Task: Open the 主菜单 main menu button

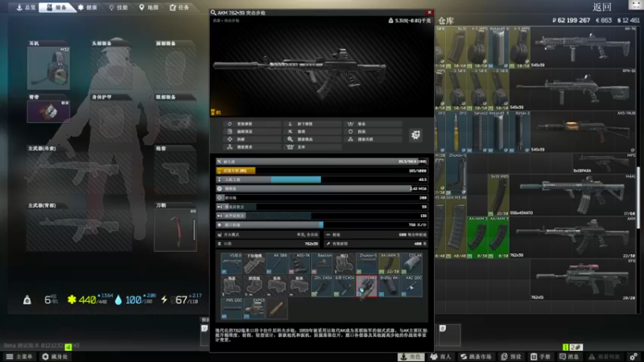Action: coord(19,356)
